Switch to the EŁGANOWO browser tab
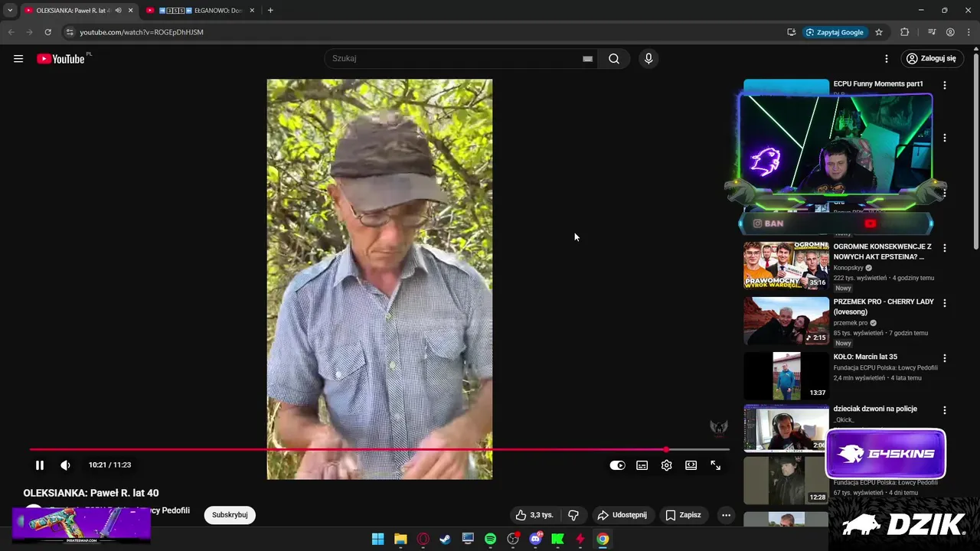The height and width of the screenshot is (551, 980). click(x=201, y=11)
